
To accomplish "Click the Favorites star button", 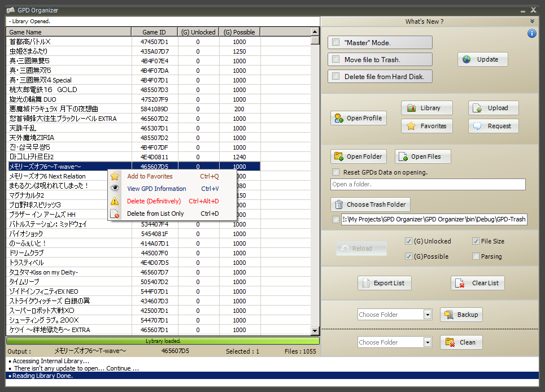I will [426, 126].
